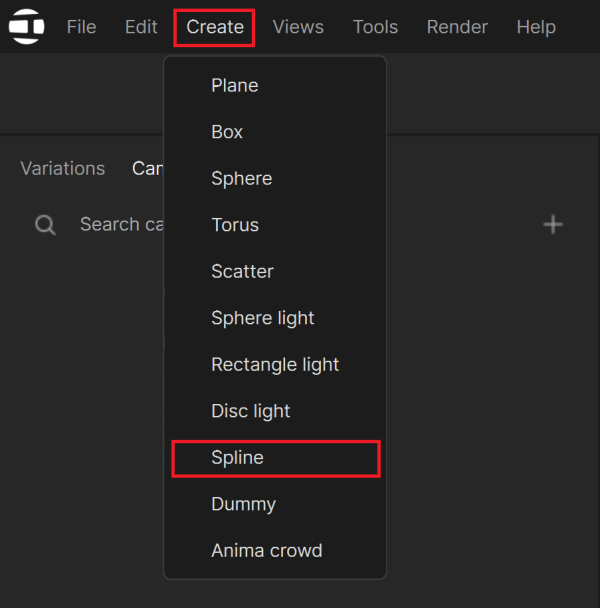Screen dimensions: 600x608
Task: Choose the Scatter entry
Action: click(275, 271)
